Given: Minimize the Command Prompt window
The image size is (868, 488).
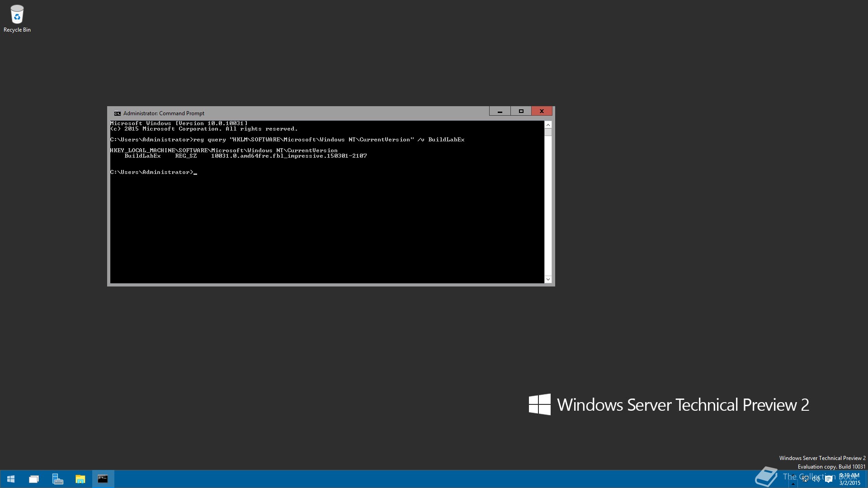Looking at the screenshot, I should click(500, 111).
